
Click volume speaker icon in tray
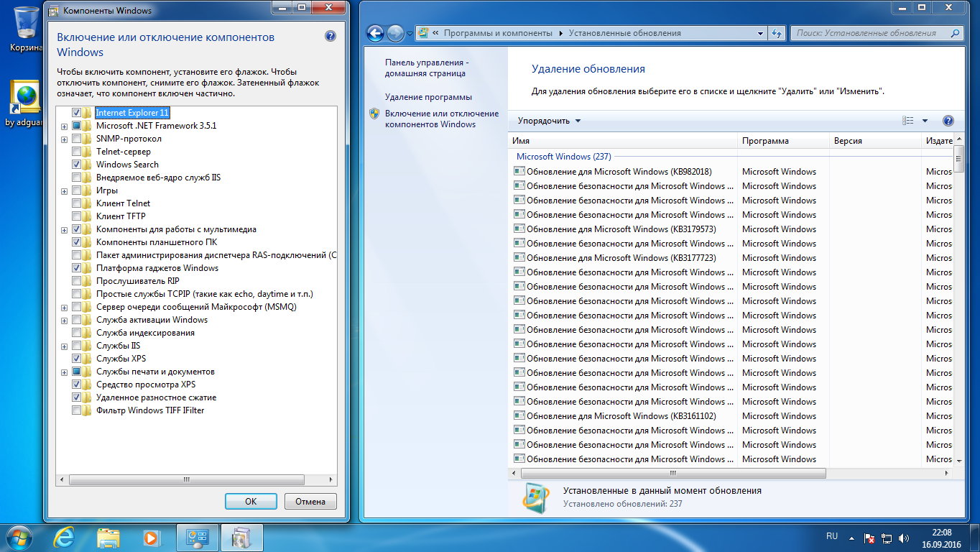click(x=904, y=538)
